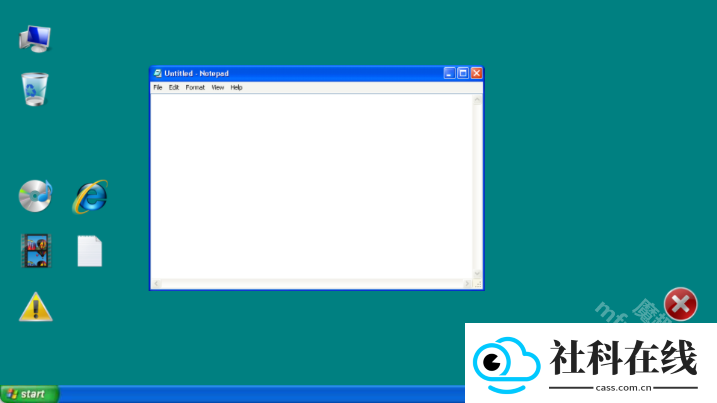Open the Edit menu in Notepad
Viewport: 717px width, 403px height.
click(x=174, y=87)
